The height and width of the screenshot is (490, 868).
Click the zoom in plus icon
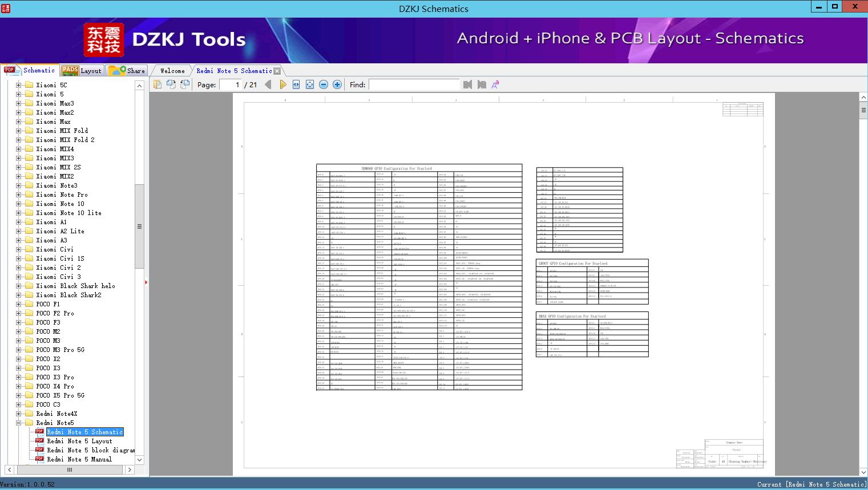point(337,84)
